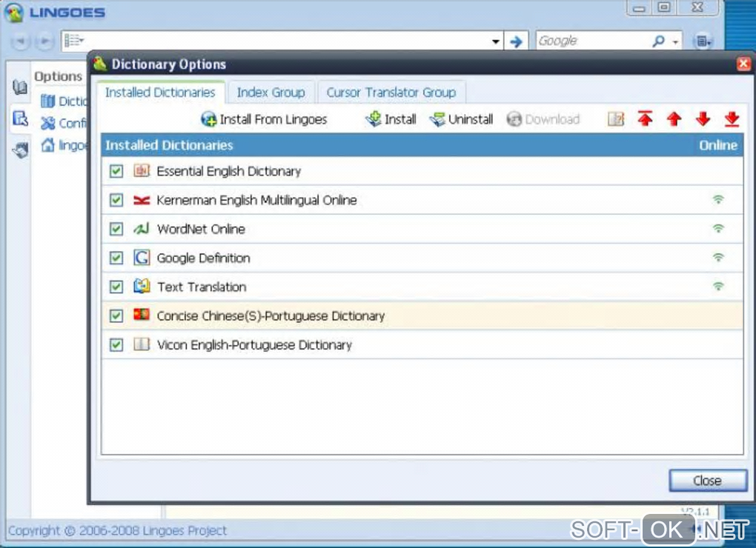Click the Close button
Viewport: 756px width, 548px height.
click(x=707, y=481)
